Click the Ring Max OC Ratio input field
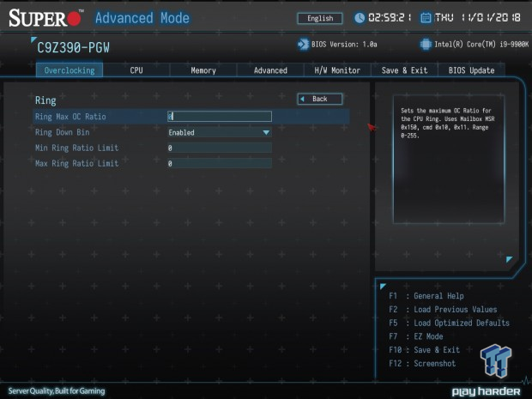This screenshot has width=532, height=399. 220,117
